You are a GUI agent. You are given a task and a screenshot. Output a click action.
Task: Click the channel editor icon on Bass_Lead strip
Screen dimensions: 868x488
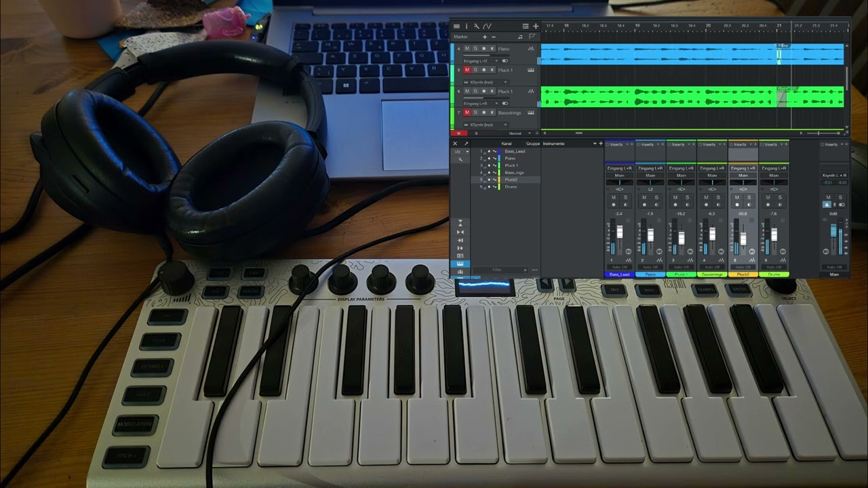[x=629, y=251]
